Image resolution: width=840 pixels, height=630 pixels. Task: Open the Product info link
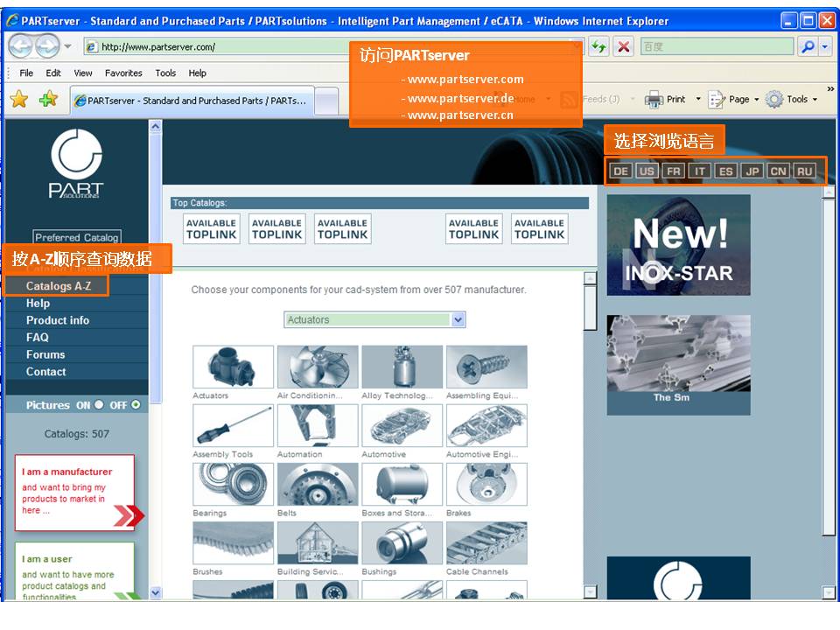click(x=58, y=320)
